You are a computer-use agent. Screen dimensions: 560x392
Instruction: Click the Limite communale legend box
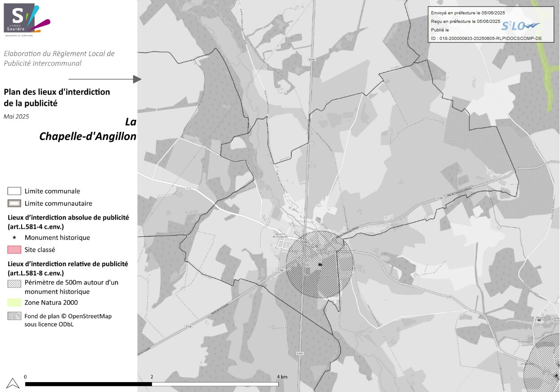click(x=14, y=191)
